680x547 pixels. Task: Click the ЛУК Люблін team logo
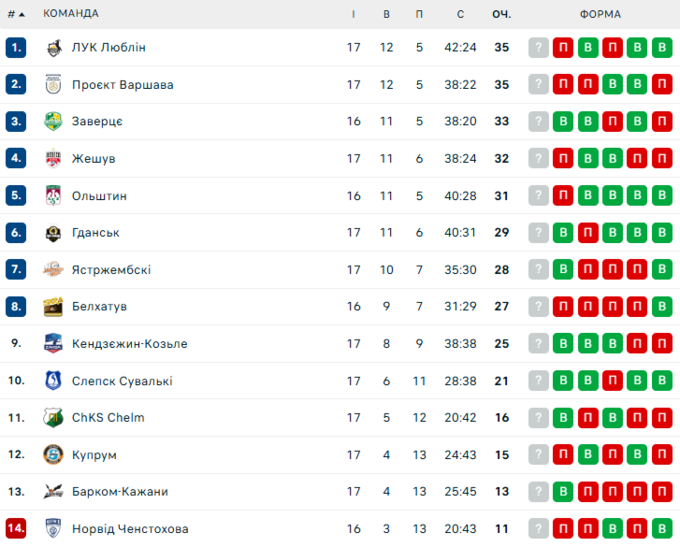[54, 48]
